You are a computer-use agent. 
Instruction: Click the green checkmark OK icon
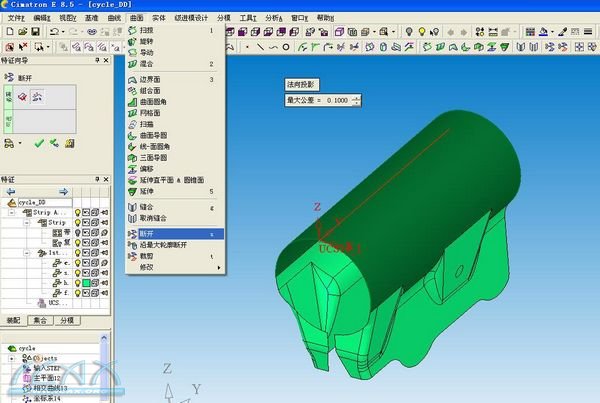coord(39,143)
